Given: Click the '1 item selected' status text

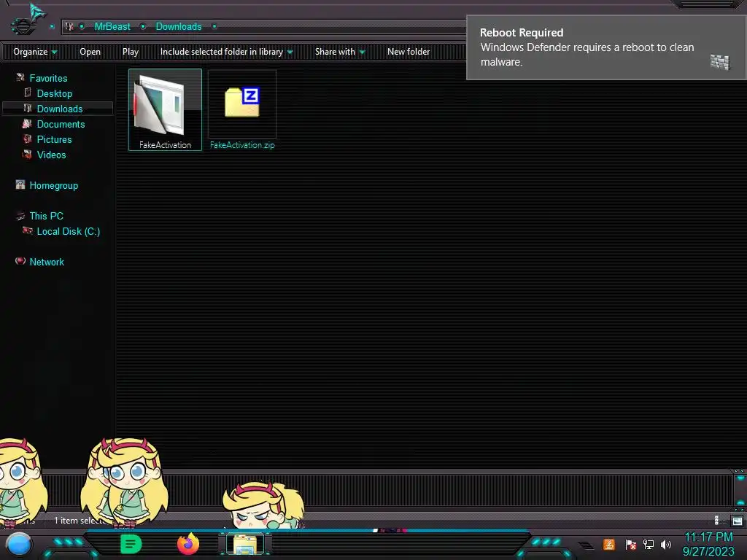Looking at the screenshot, I should tap(80, 521).
